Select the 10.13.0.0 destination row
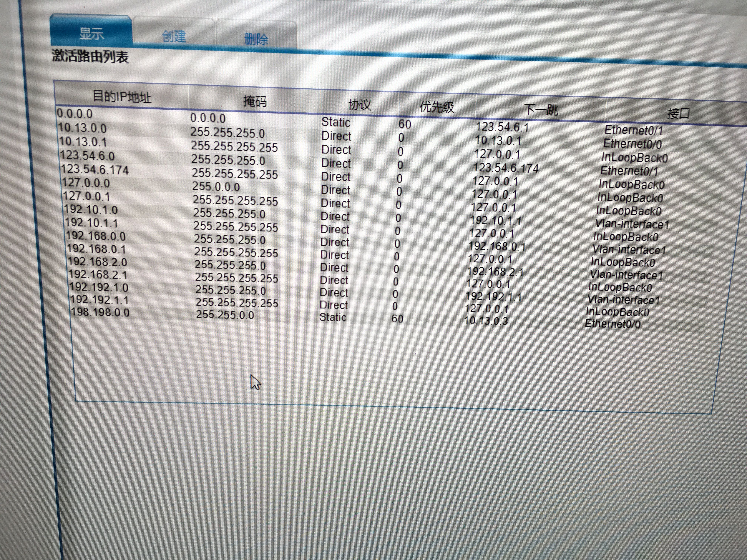This screenshot has height=560, width=747. 82,128
